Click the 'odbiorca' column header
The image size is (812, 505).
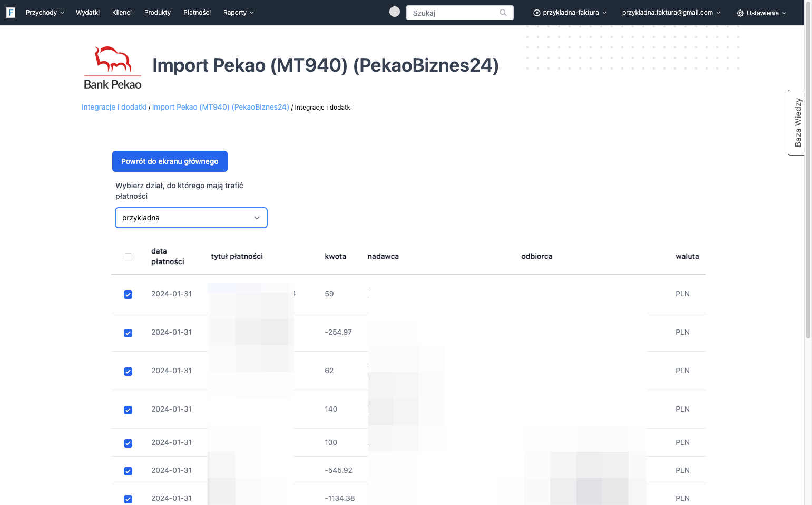coord(537,256)
